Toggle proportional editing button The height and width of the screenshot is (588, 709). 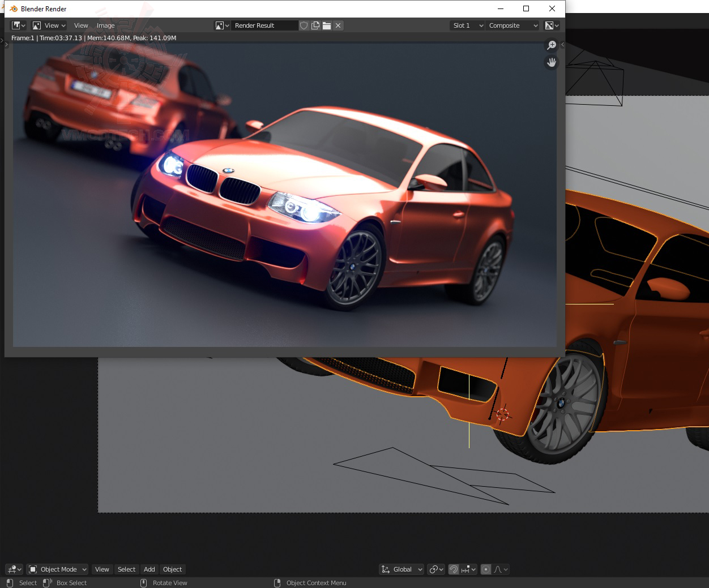485,569
